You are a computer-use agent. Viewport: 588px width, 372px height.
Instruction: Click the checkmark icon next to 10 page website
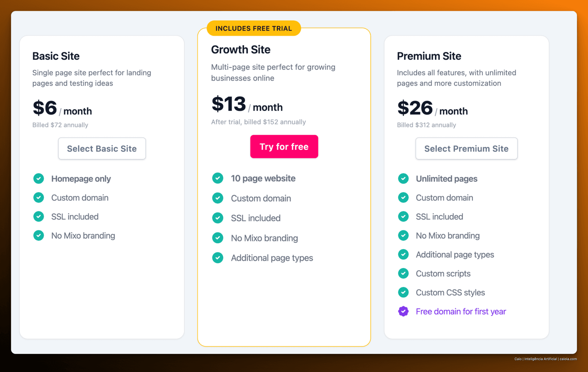pos(218,178)
